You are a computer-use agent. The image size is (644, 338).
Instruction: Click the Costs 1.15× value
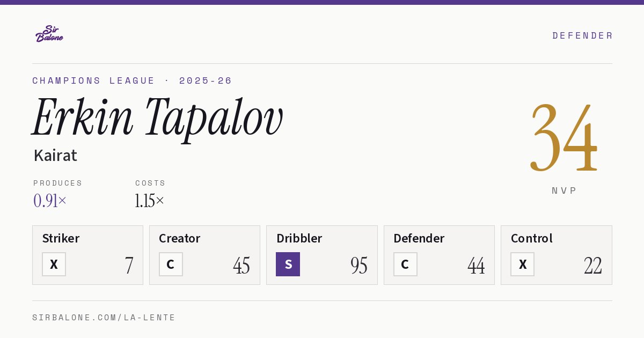(x=150, y=201)
